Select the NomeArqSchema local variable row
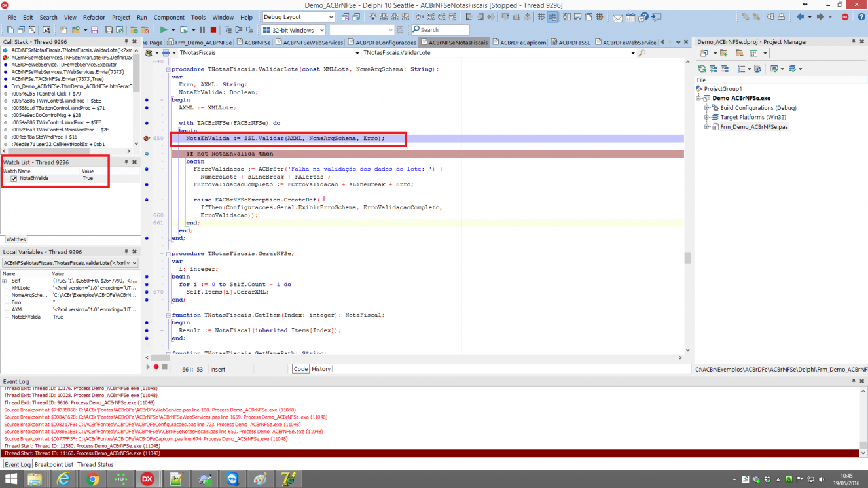 pyautogui.click(x=69, y=295)
